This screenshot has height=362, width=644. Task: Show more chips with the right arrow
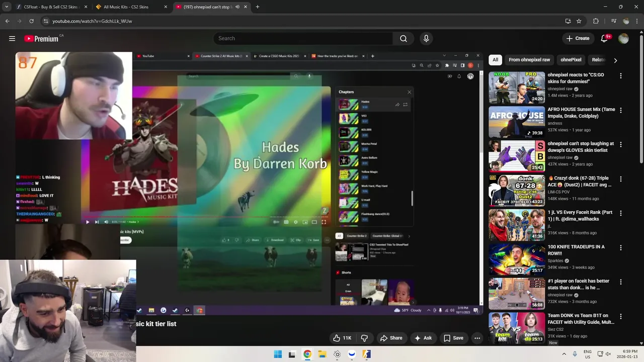click(x=615, y=60)
